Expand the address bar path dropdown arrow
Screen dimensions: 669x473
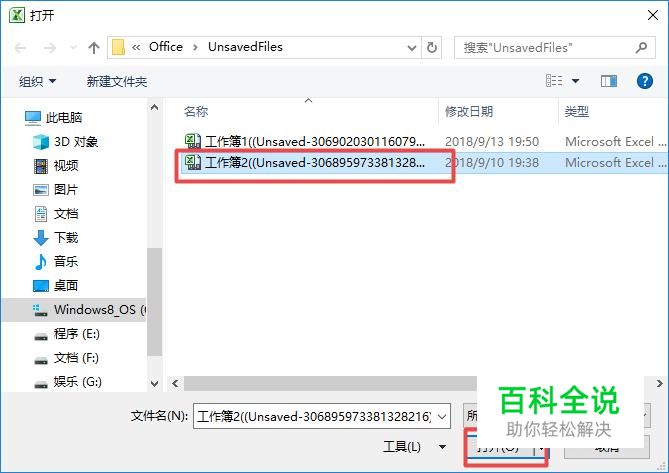[412, 48]
